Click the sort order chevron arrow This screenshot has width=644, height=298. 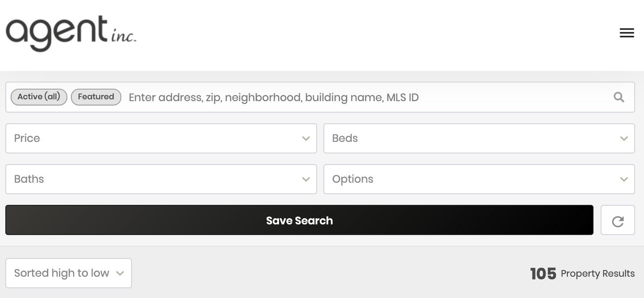click(x=120, y=273)
